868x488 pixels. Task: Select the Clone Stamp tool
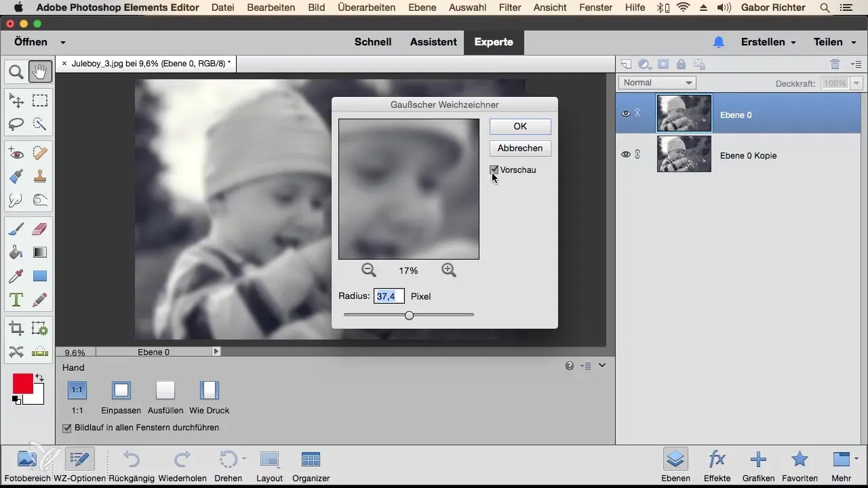[40, 176]
